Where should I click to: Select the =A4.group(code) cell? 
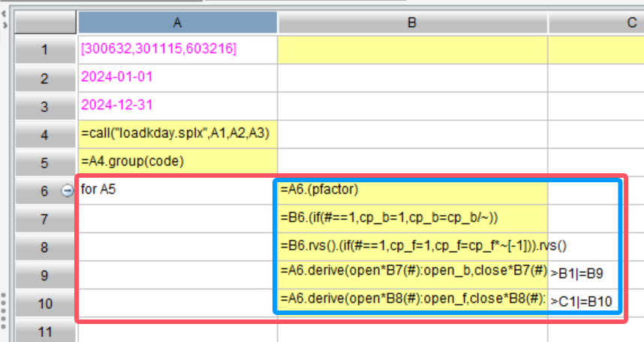tap(176, 162)
